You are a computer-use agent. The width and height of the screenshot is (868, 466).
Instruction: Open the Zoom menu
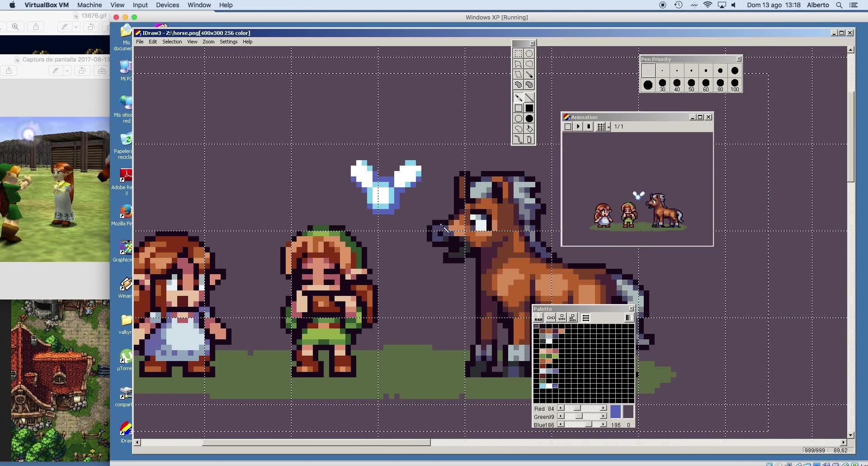point(208,42)
